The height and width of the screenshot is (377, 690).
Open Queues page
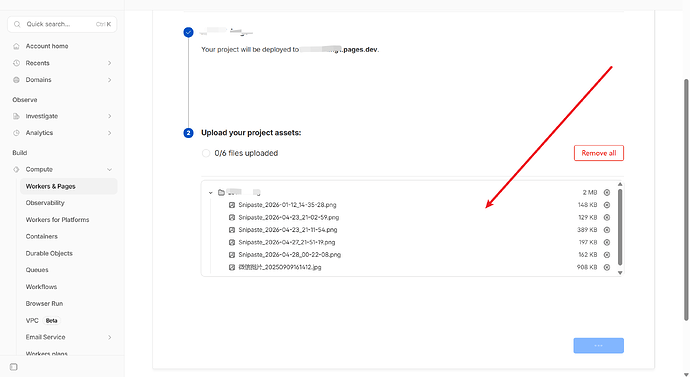pyautogui.click(x=37, y=270)
